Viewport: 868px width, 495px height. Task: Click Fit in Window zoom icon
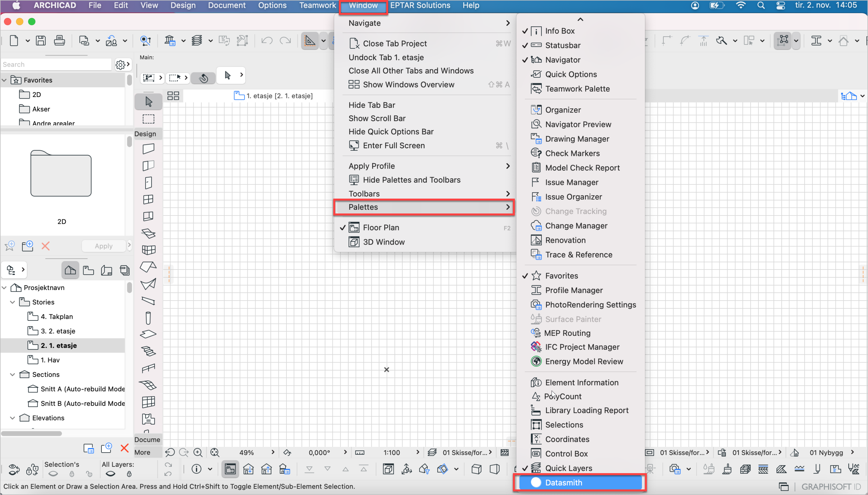tap(215, 452)
